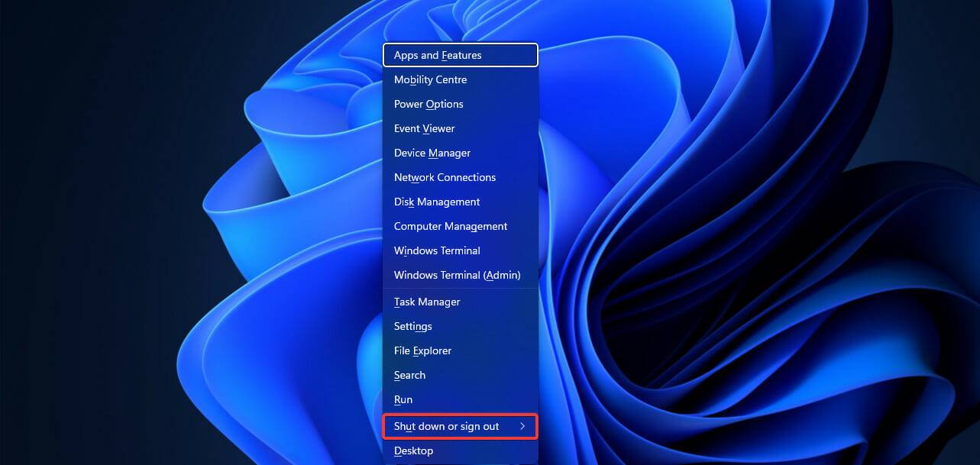980x465 pixels.
Task: Show the Desktop
Action: pos(413,450)
